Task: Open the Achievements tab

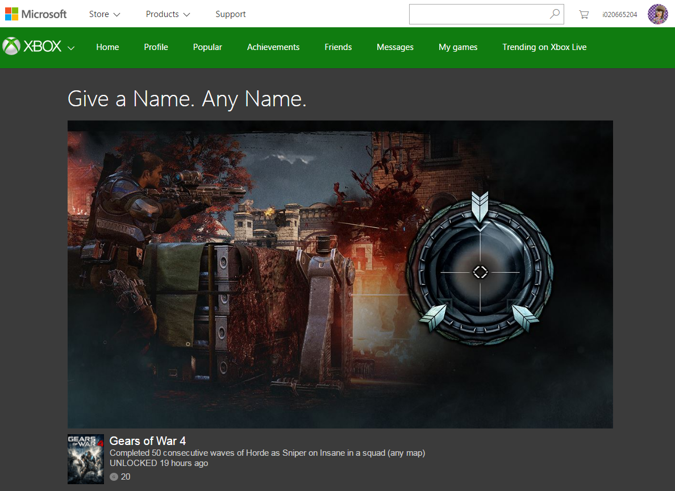Action: point(273,47)
